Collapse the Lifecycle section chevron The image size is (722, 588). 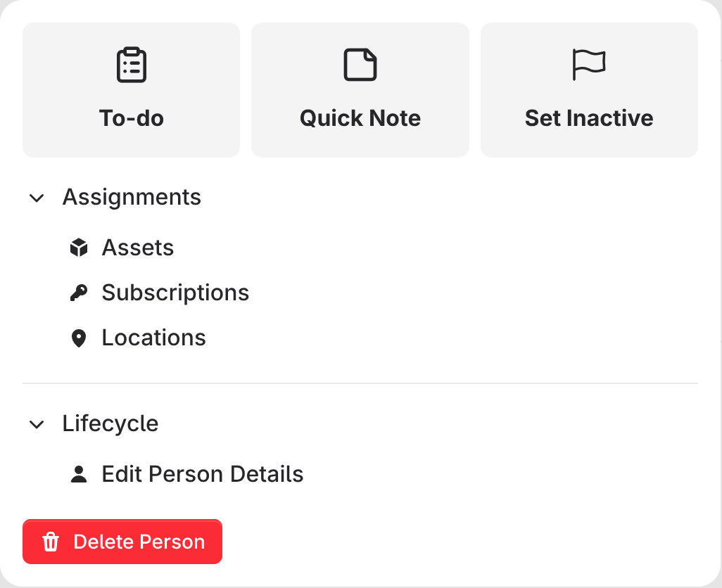pos(37,424)
